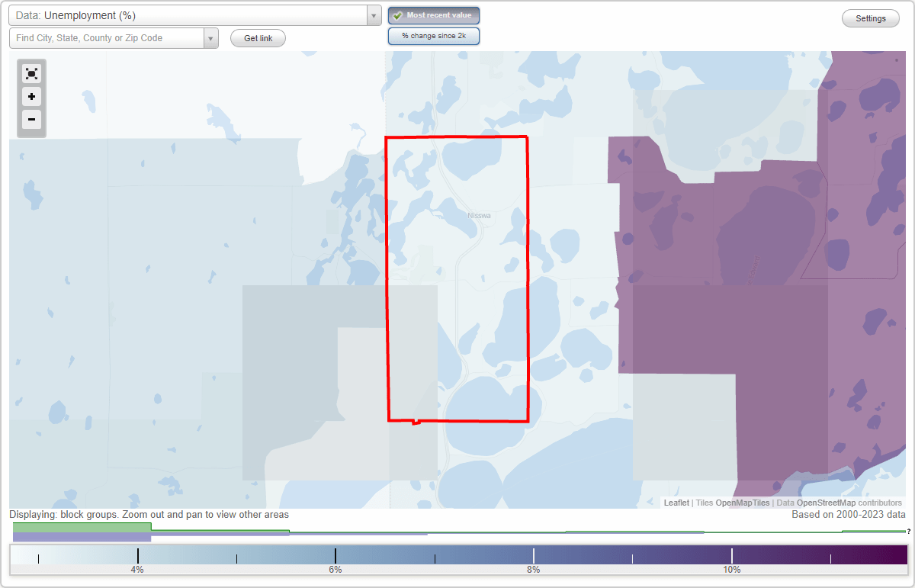The image size is (915, 588).
Task: Click the green checkmark on Most recent value
Action: click(399, 14)
